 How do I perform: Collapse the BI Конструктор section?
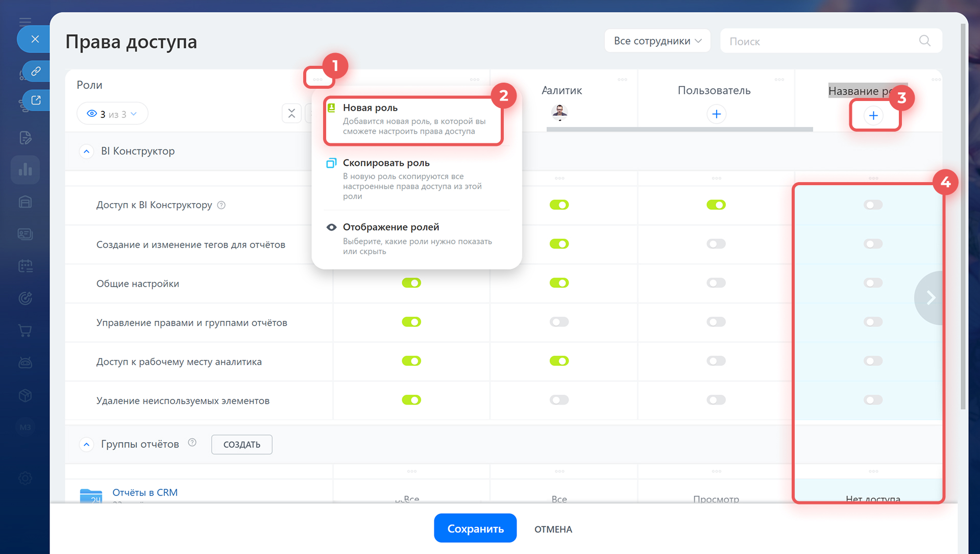pyautogui.click(x=87, y=152)
